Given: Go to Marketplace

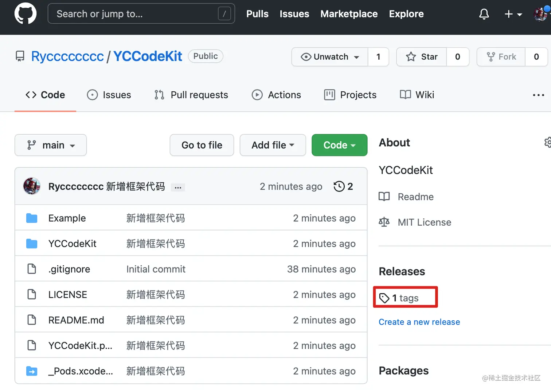Looking at the screenshot, I should 349,14.
